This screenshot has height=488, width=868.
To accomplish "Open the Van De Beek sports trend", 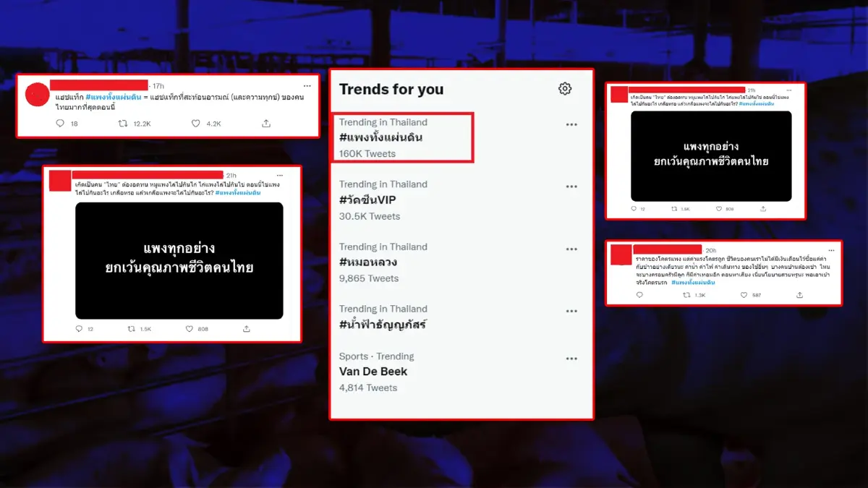I will tap(373, 372).
